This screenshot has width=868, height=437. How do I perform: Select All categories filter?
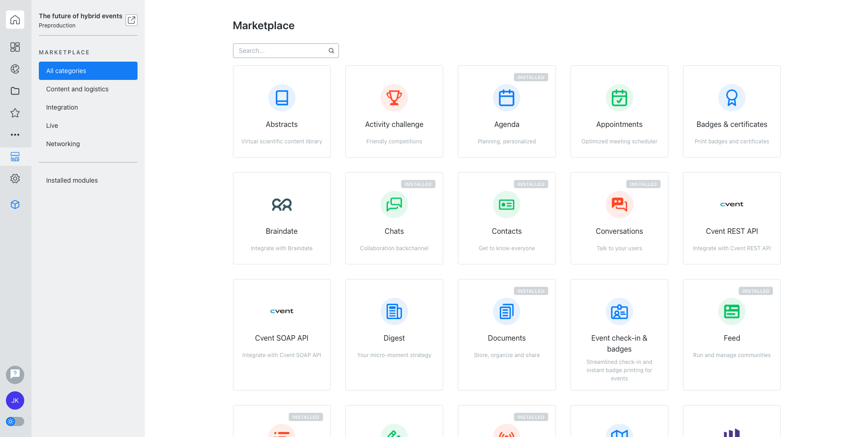click(x=88, y=71)
